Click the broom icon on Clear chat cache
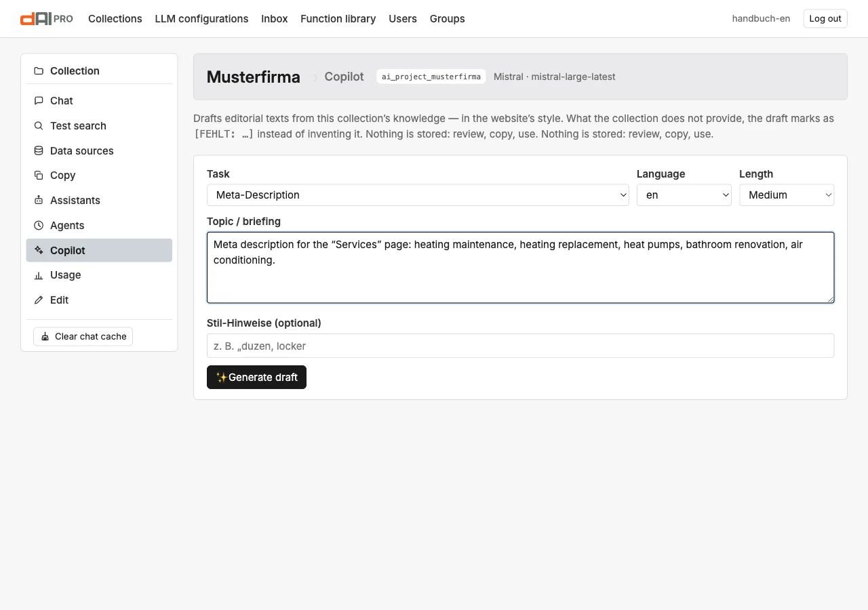This screenshot has height=610, width=868. [45, 337]
